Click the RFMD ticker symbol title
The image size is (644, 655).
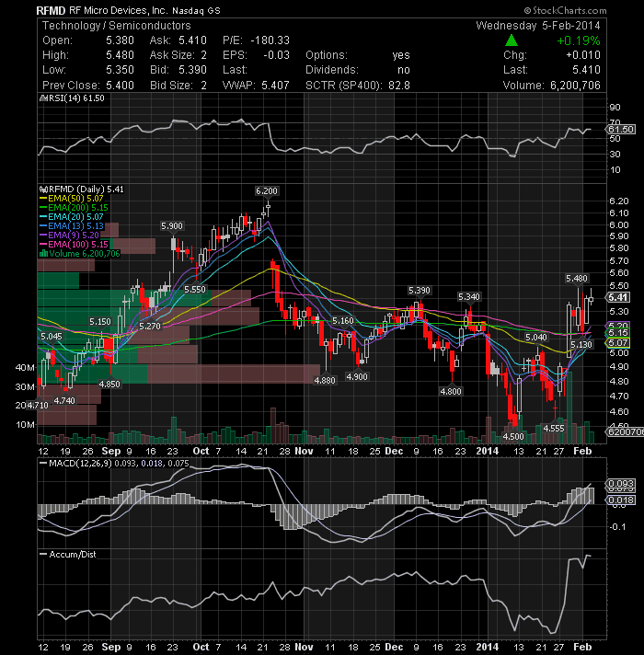tap(51, 10)
